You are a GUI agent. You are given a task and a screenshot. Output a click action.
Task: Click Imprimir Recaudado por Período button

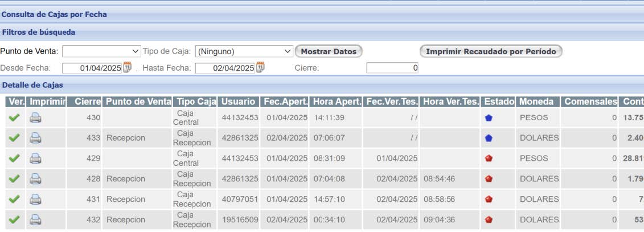pyautogui.click(x=491, y=51)
